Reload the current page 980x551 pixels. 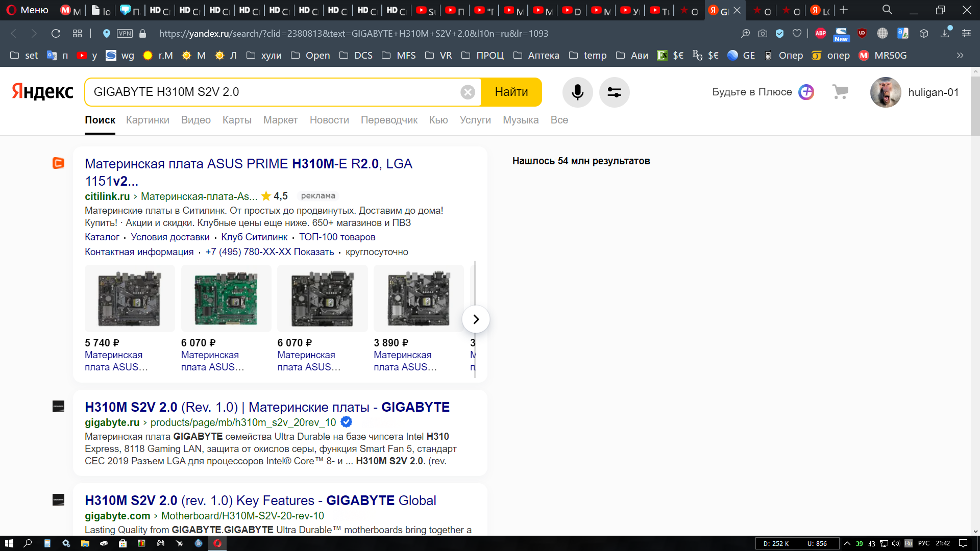(x=56, y=34)
